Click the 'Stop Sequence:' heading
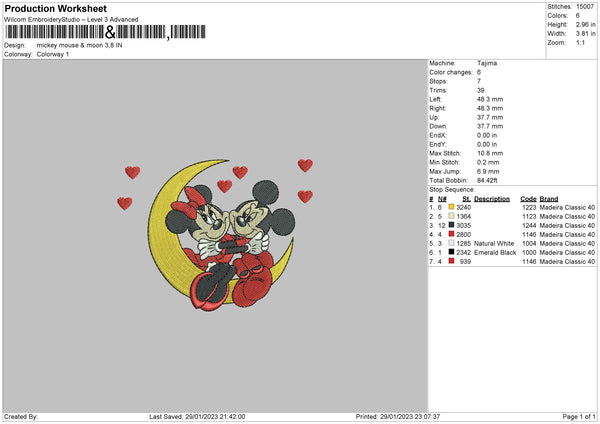Viewport: 600px width, 424px height. pos(452,190)
